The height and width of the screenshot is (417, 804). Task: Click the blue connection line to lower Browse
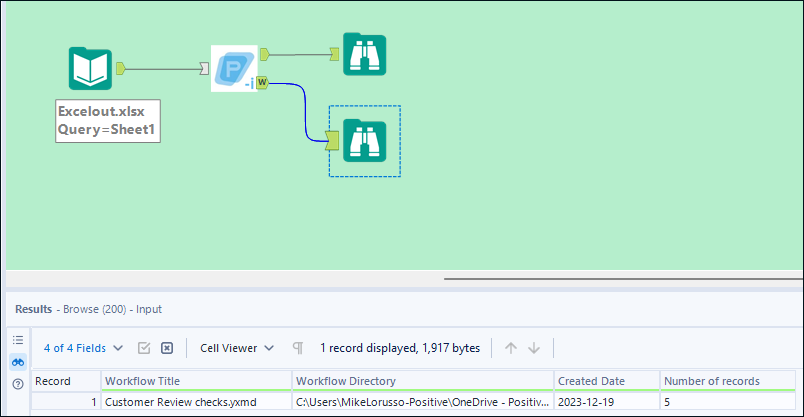coord(306,113)
